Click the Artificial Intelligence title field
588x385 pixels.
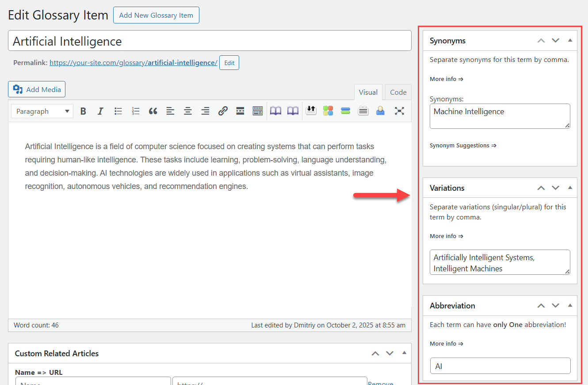[210, 41]
